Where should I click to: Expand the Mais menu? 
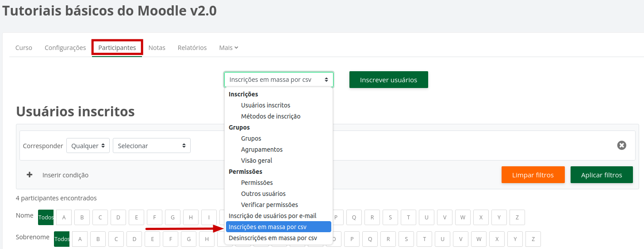coord(228,48)
